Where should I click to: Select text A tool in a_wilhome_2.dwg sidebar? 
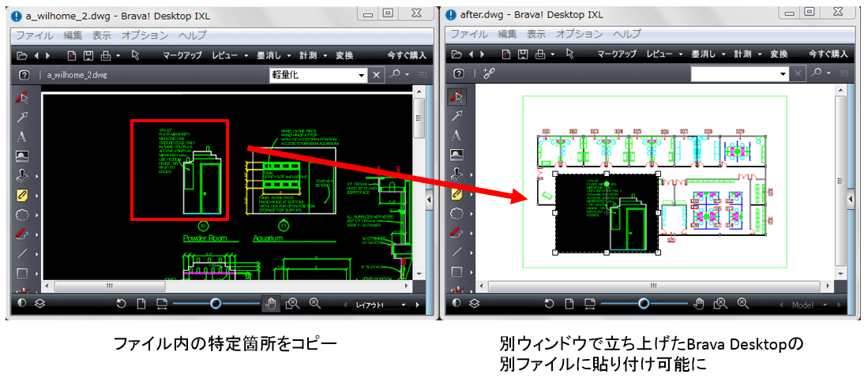[22, 137]
